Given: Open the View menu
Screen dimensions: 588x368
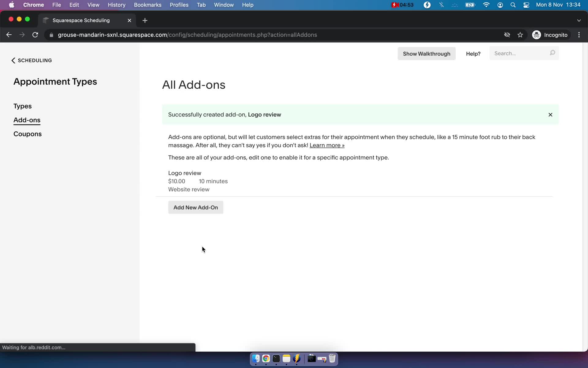Looking at the screenshot, I should [x=93, y=5].
